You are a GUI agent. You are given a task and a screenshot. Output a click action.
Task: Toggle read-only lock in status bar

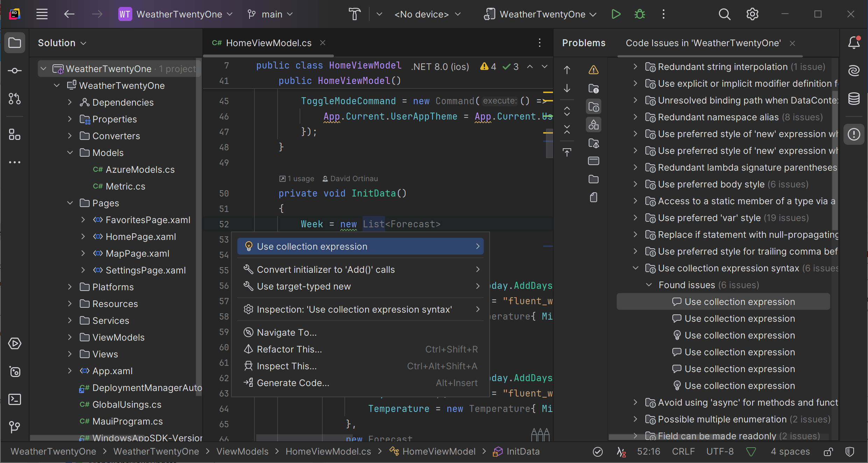(828, 452)
